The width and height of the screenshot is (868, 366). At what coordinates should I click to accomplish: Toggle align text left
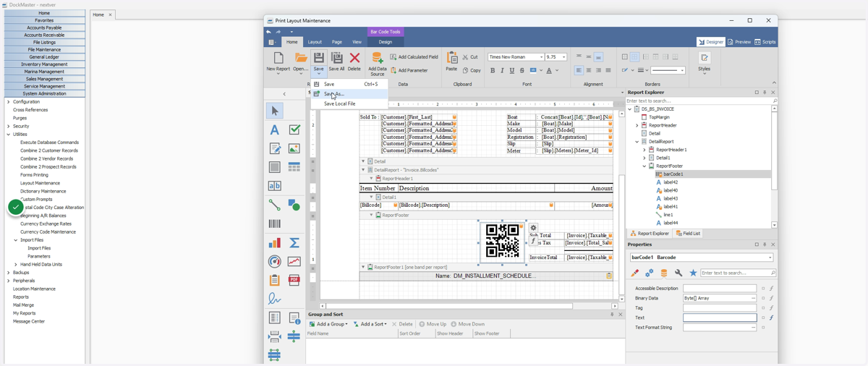579,71
